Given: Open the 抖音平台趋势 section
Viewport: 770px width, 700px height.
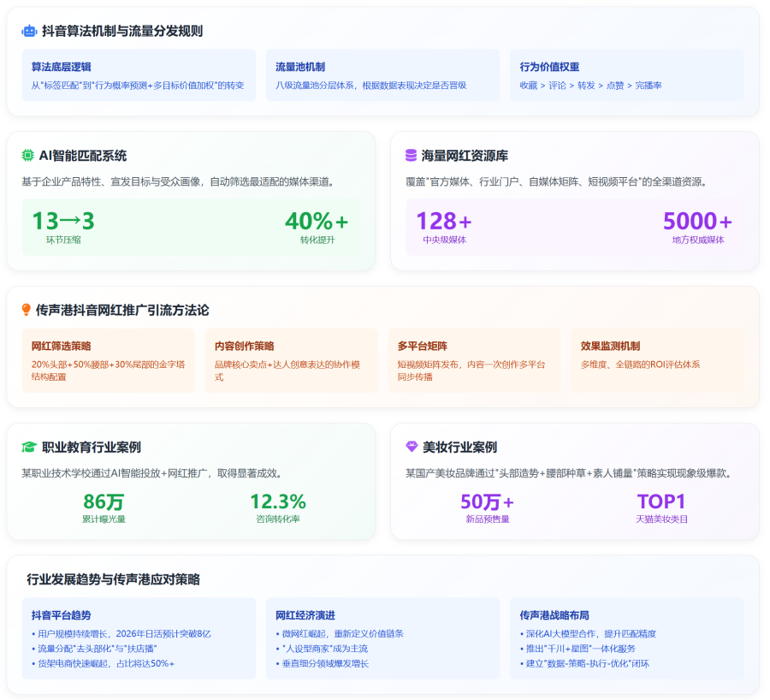Looking at the screenshot, I should point(139,638).
